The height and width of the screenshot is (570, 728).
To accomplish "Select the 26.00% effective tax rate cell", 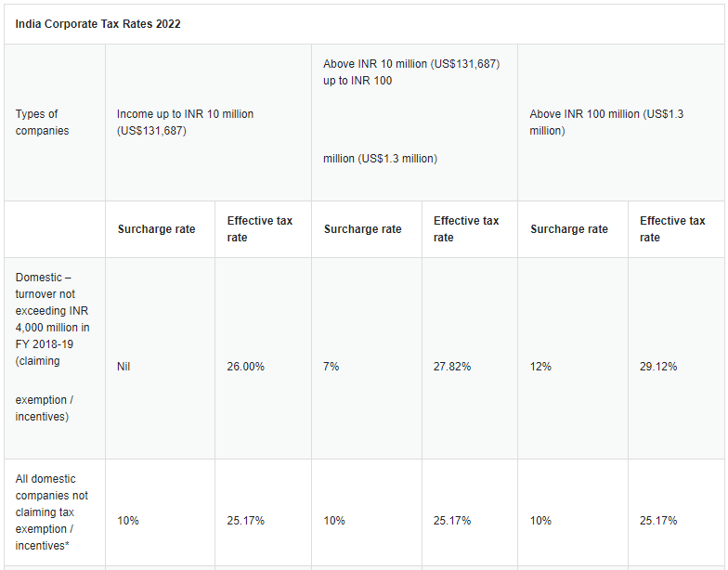I will [x=245, y=367].
